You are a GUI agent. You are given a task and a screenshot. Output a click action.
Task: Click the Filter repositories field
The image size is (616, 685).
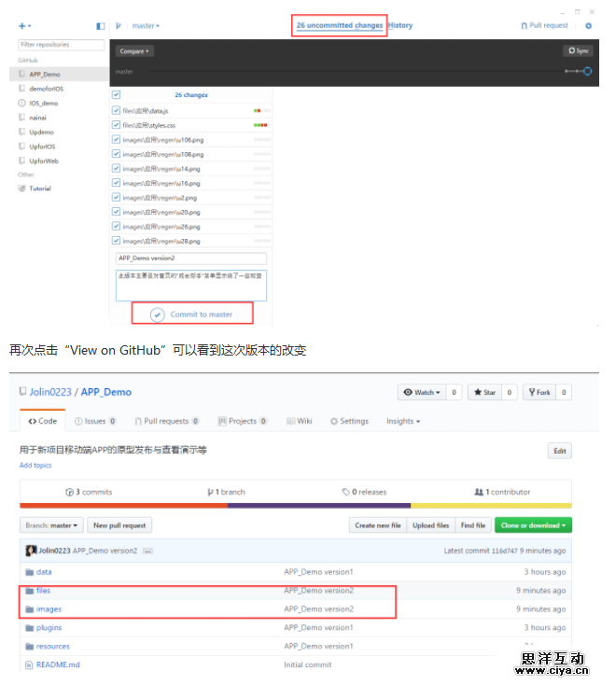[62, 45]
